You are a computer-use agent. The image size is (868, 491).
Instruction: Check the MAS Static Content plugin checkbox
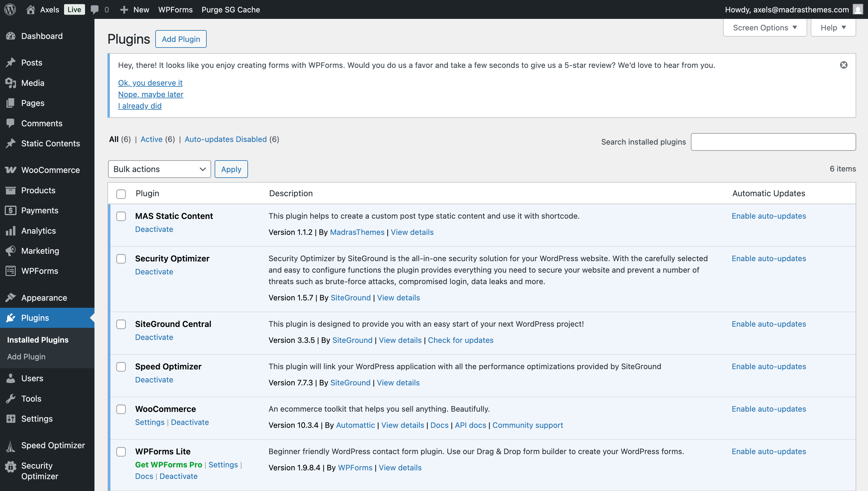pyautogui.click(x=121, y=216)
